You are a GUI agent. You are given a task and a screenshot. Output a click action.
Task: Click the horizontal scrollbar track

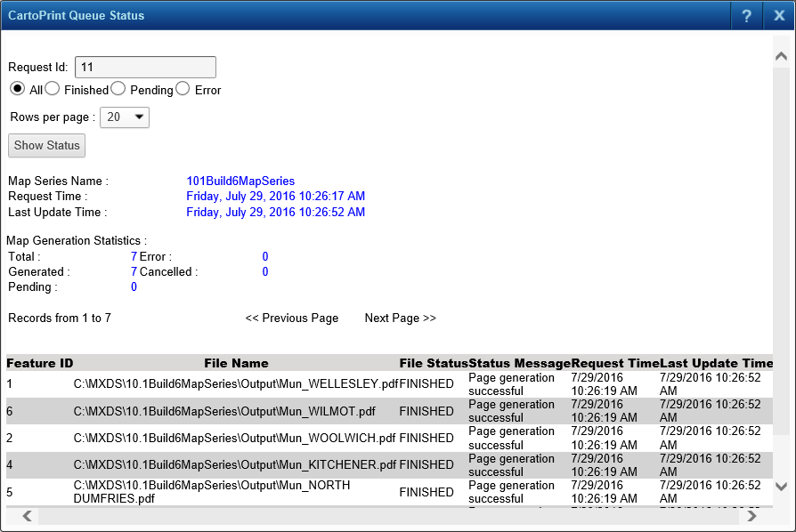(387, 516)
